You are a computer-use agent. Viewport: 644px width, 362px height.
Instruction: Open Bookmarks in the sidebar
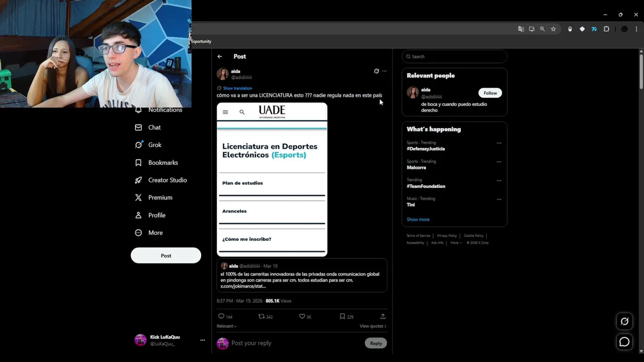coord(156,162)
